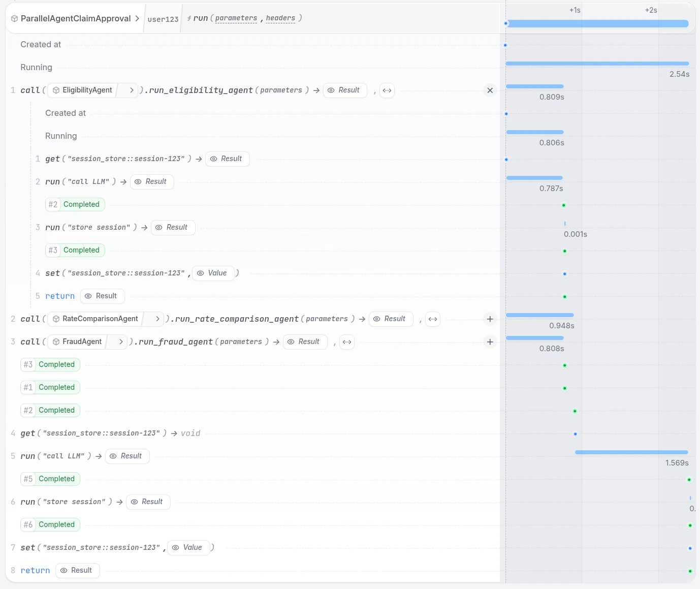
Task: Click top-level #2 Completed badge above get void
Action: (x=50, y=410)
